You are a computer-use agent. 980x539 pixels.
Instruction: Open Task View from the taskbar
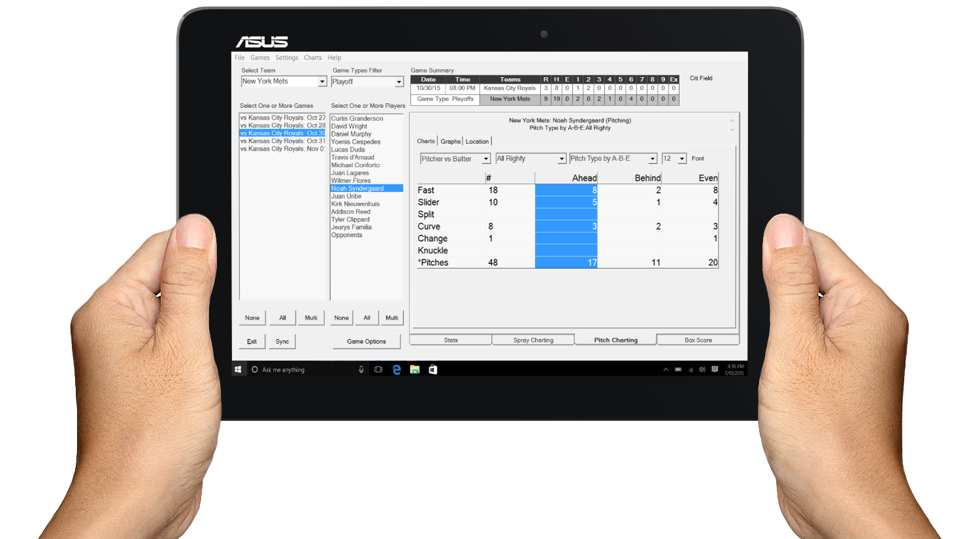378,370
